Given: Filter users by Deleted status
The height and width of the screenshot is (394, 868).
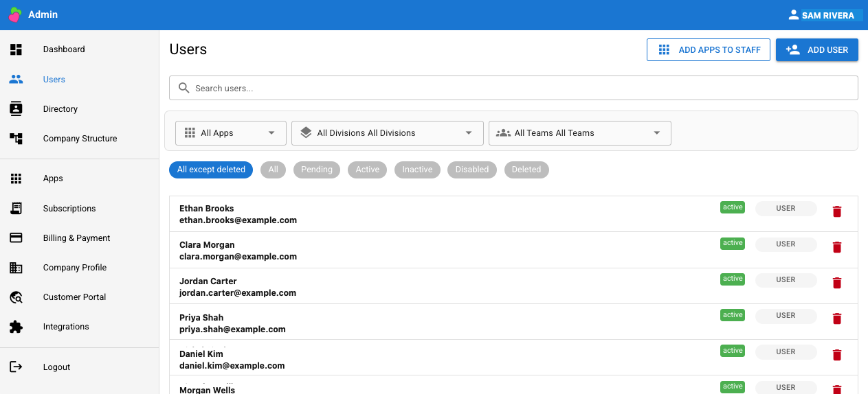Looking at the screenshot, I should click(526, 170).
